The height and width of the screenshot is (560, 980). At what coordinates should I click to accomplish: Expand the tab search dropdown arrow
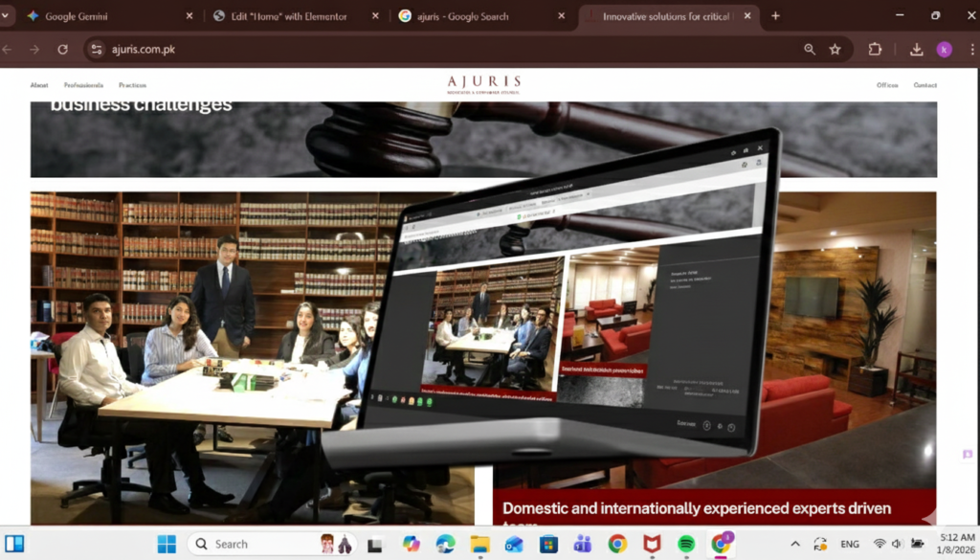7,16
